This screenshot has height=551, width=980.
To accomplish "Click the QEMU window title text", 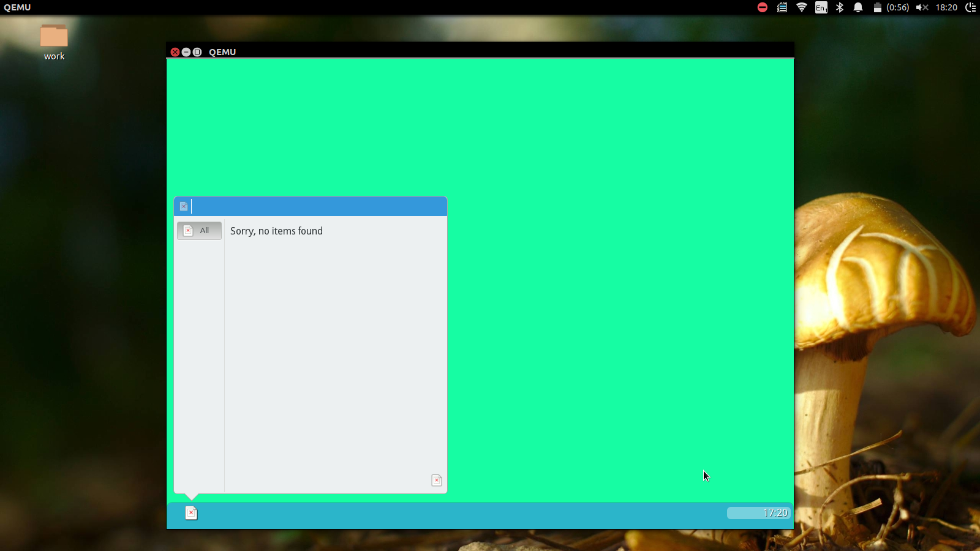I will click(222, 52).
